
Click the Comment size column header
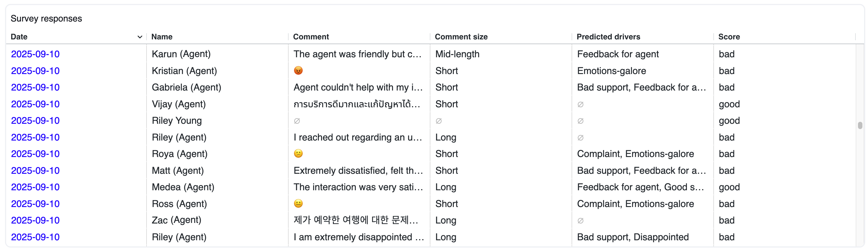point(461,37)
